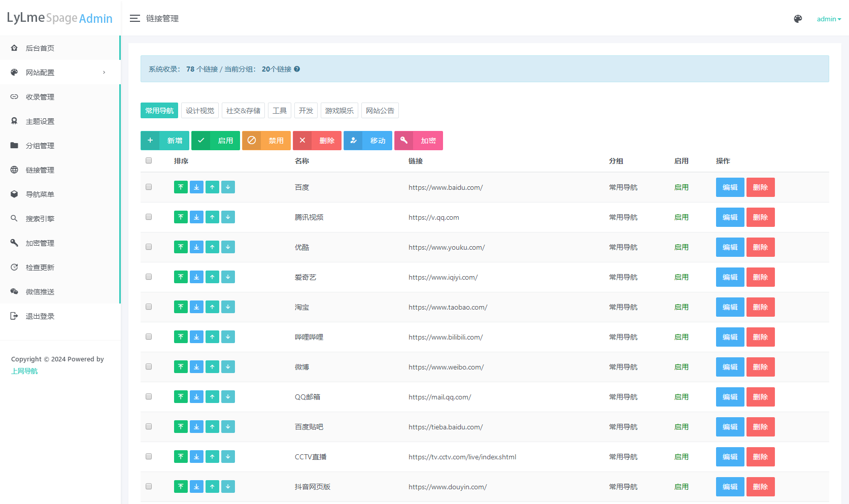Click the hamburger menu icon to collapse sidebar
The height and width of the screenshot is (504, 849).
pyautogui.click(x=134, y=19)
